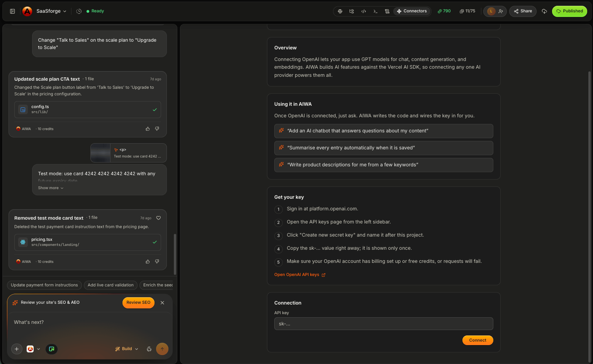Open config.ts file entry
The width and height of the screenshot is (593, 364).
point(88,110)
